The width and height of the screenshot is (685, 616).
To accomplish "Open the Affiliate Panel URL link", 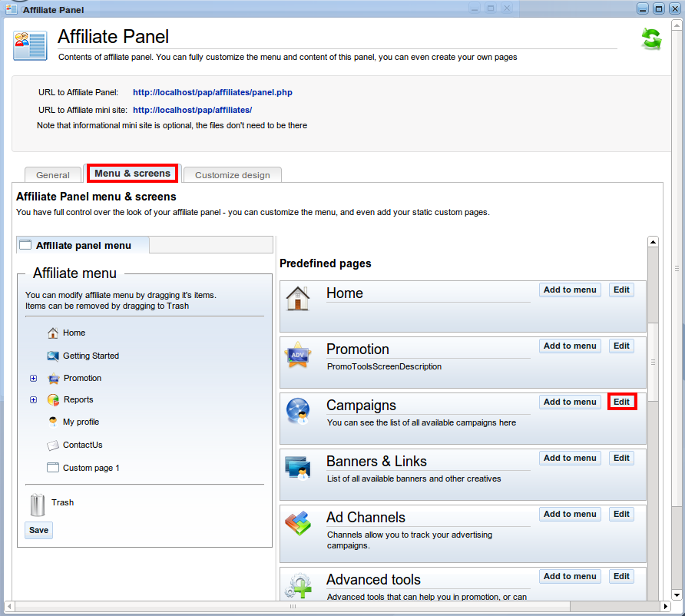I will coord(213,92).
